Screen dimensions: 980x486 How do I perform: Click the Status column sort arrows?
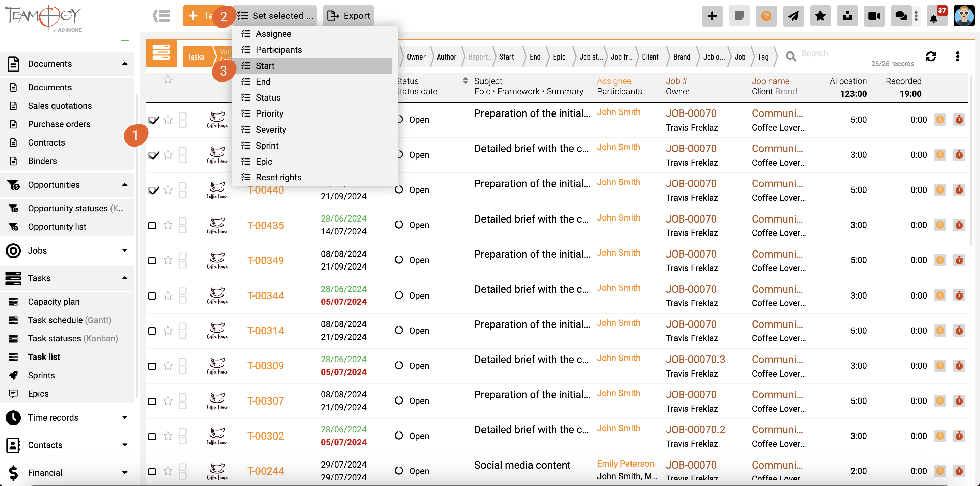pos(465,81)
